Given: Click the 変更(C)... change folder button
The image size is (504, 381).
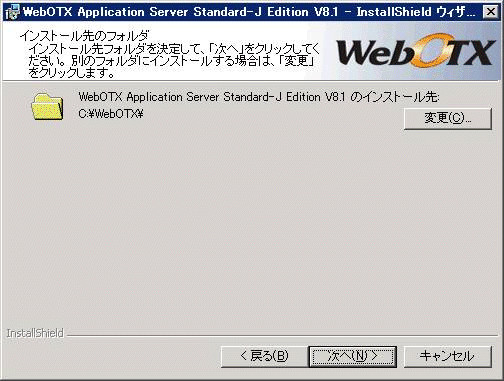Looking at the screenshot, I should [x=448, y=118].
